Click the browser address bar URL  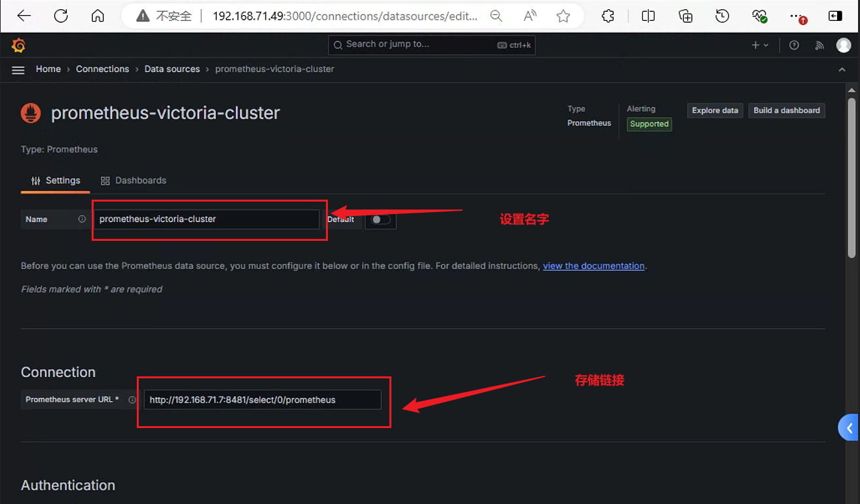345,16
